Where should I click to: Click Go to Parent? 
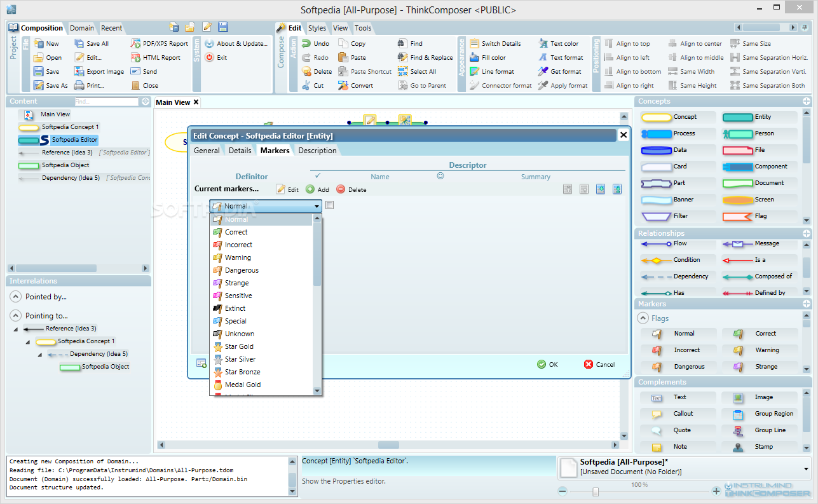422,86
